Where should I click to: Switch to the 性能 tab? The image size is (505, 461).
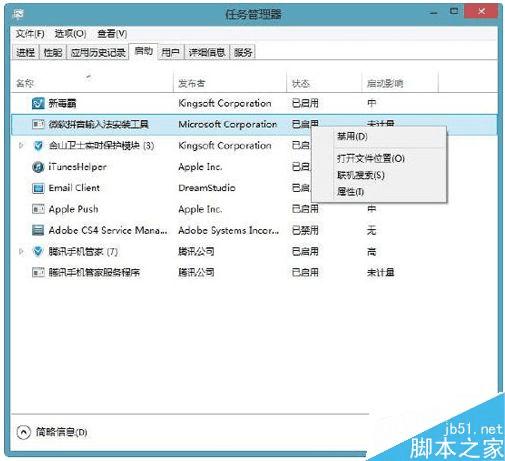(x=53, y=52)
